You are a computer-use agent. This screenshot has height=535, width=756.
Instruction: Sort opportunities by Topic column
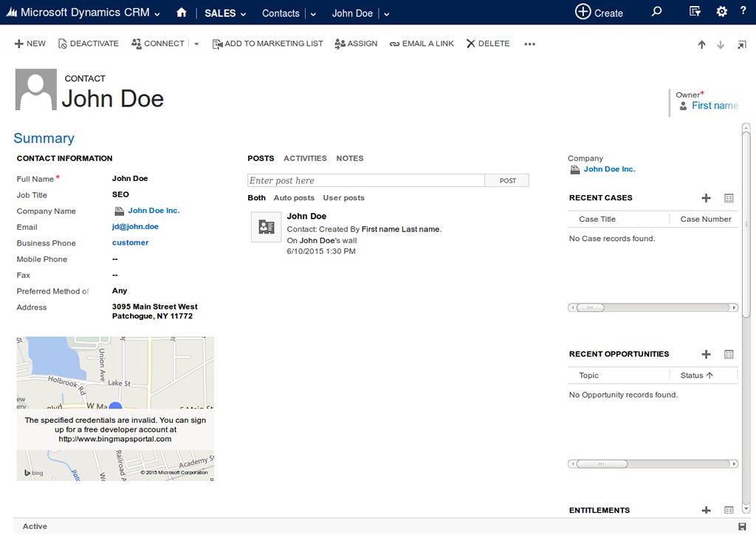tap(588, 375)
